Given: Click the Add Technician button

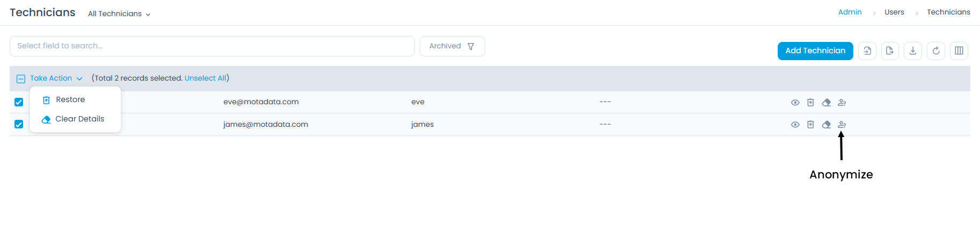Looking at the screenshot, I should pyautogui.click(x=815, y=51).
